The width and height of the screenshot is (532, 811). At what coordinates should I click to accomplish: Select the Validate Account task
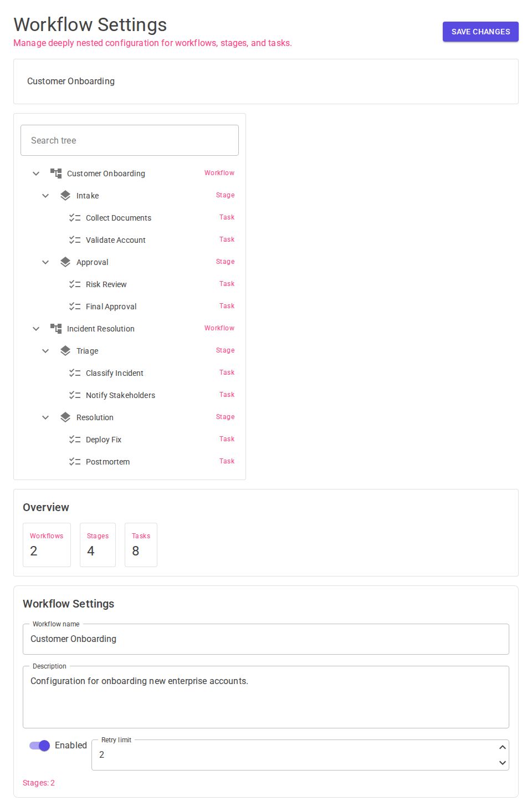115,239
